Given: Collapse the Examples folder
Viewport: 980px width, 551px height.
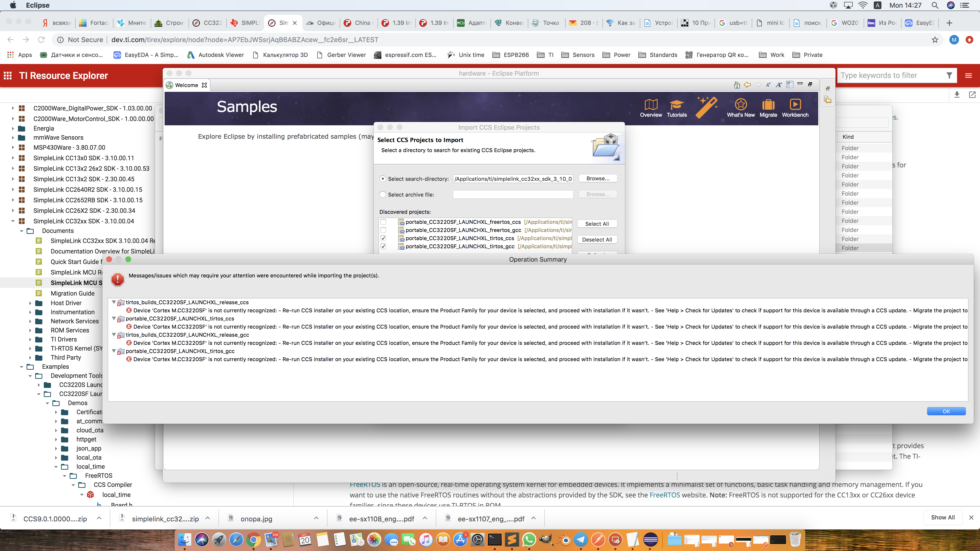Looking at the screenshot, I should point(21,367).
